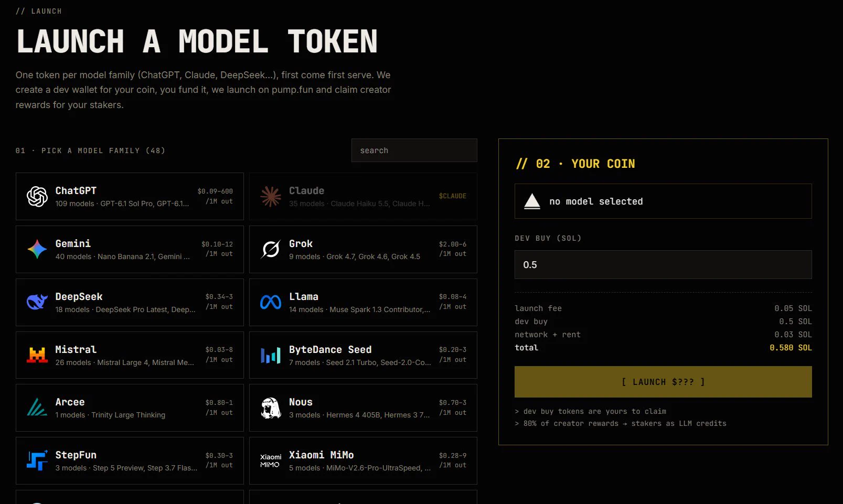Click the Xiaomi MiMo logo
Screen dimensions: 843x504
271,461
